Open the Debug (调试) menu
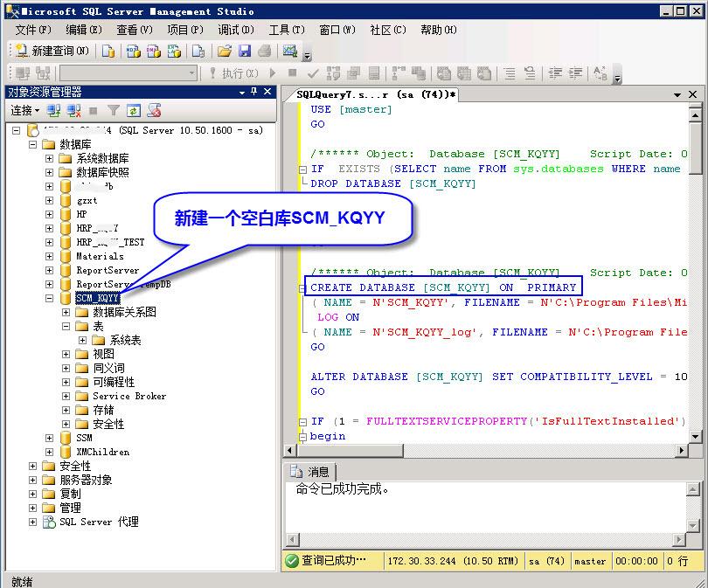This screenshot has height=588, width=708. 236,30
